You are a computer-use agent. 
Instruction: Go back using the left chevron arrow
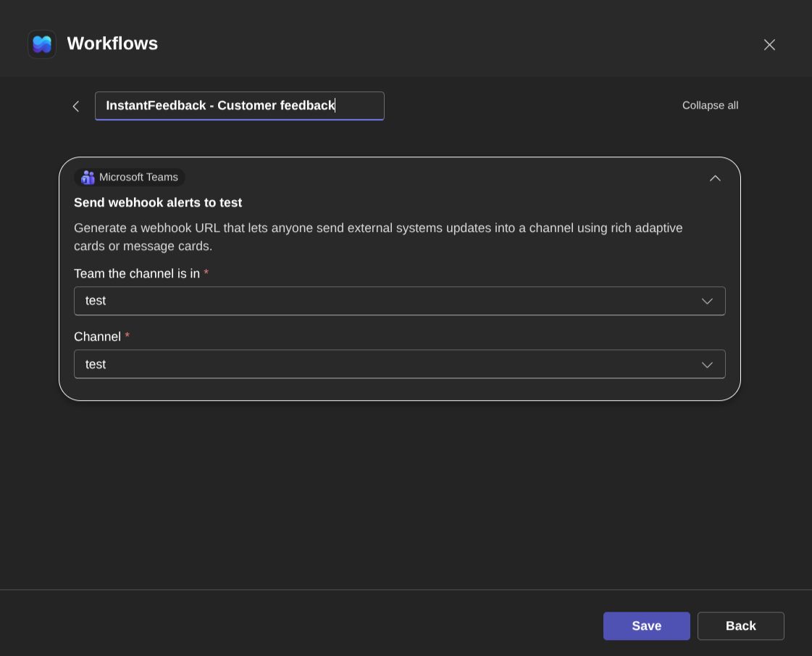point(75,107)
